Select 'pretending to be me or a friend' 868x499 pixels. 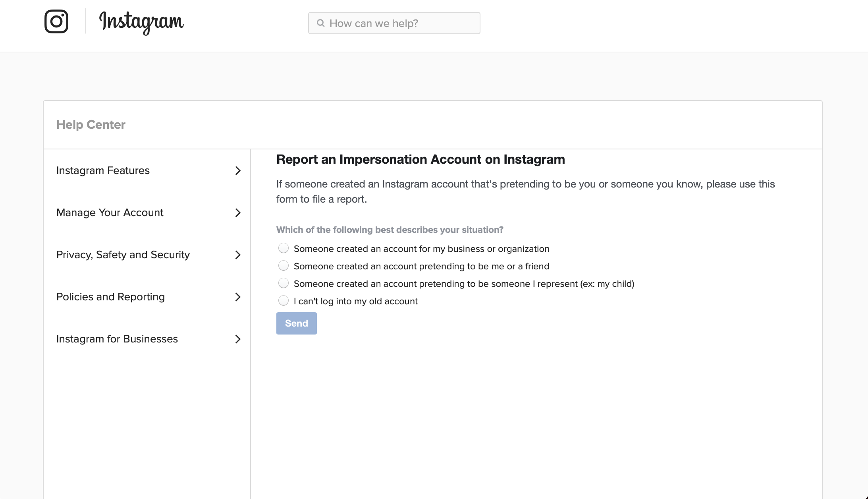284,265
